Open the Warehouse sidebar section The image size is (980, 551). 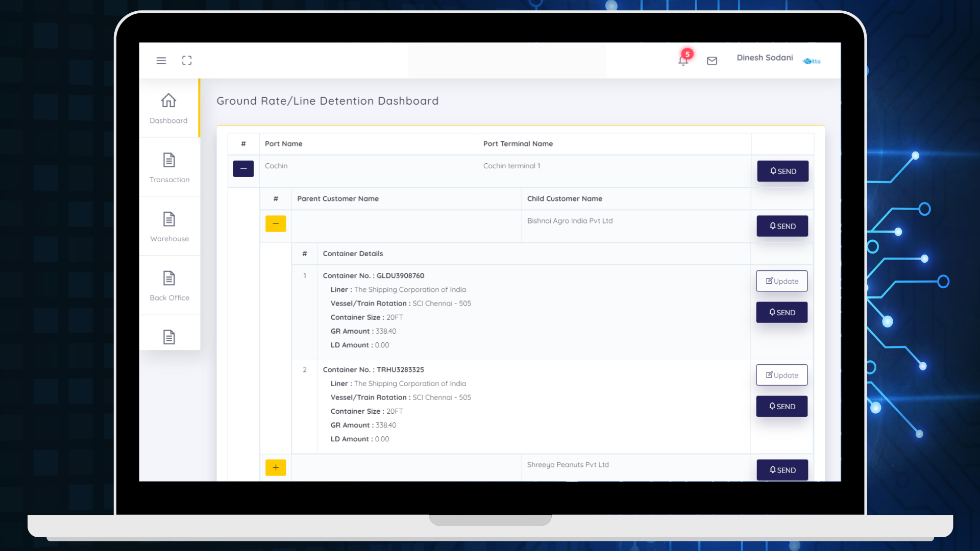[x=169, y=227]
